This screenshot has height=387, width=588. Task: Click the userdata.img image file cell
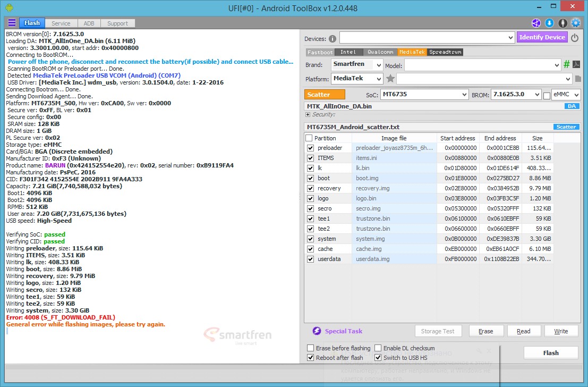pos(394,259)
